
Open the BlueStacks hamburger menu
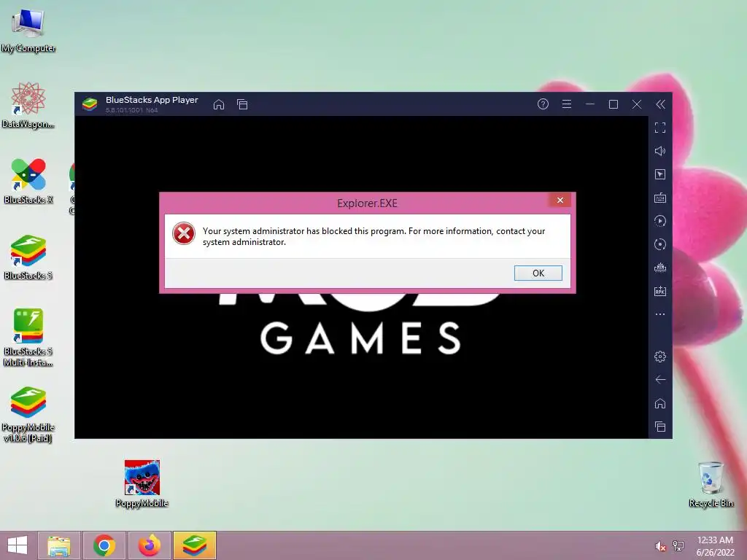click(x=566, y=104)
